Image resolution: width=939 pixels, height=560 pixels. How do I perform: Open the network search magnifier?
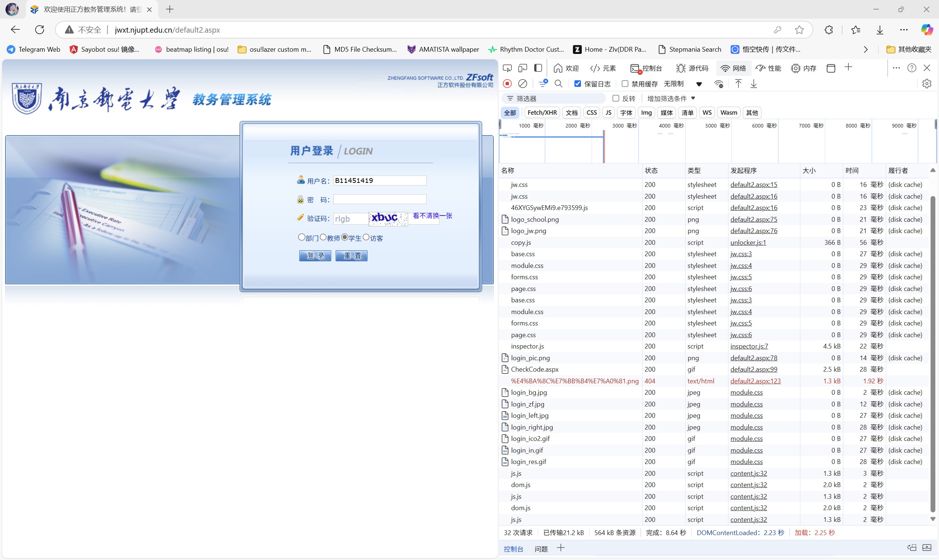coord(558,84)
